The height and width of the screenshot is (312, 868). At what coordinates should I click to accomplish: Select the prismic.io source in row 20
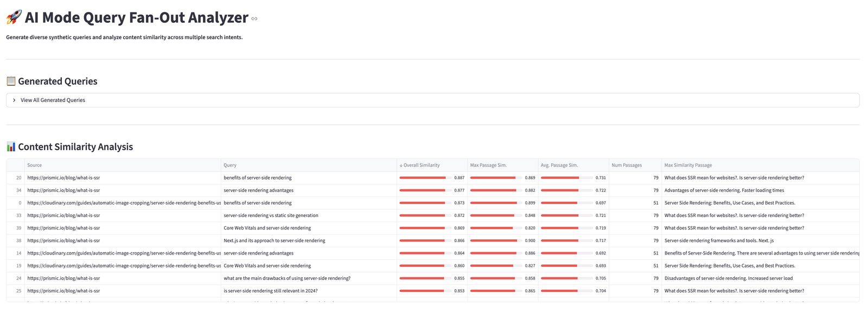[x=63, y=178]
